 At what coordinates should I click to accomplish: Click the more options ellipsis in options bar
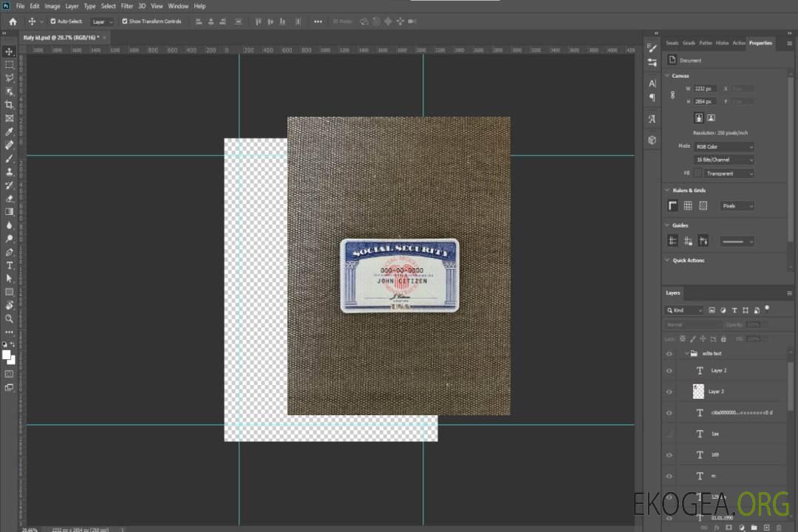318,21
